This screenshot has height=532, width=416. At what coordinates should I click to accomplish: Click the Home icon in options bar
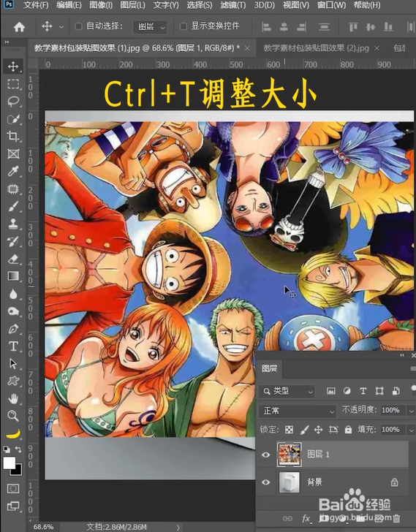(19, 26)
